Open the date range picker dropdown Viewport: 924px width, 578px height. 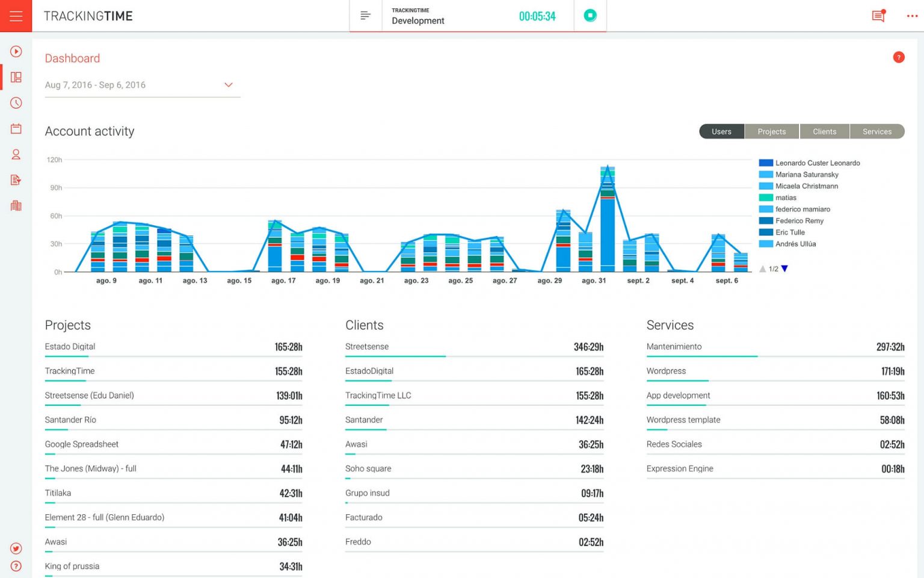[229, 85]
